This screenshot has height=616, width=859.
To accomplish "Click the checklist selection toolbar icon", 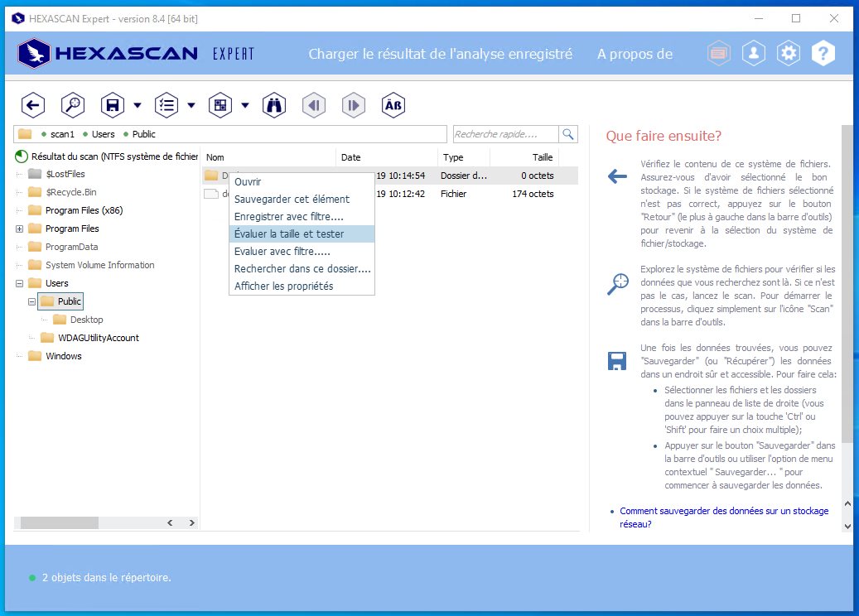I will (166, 105).
